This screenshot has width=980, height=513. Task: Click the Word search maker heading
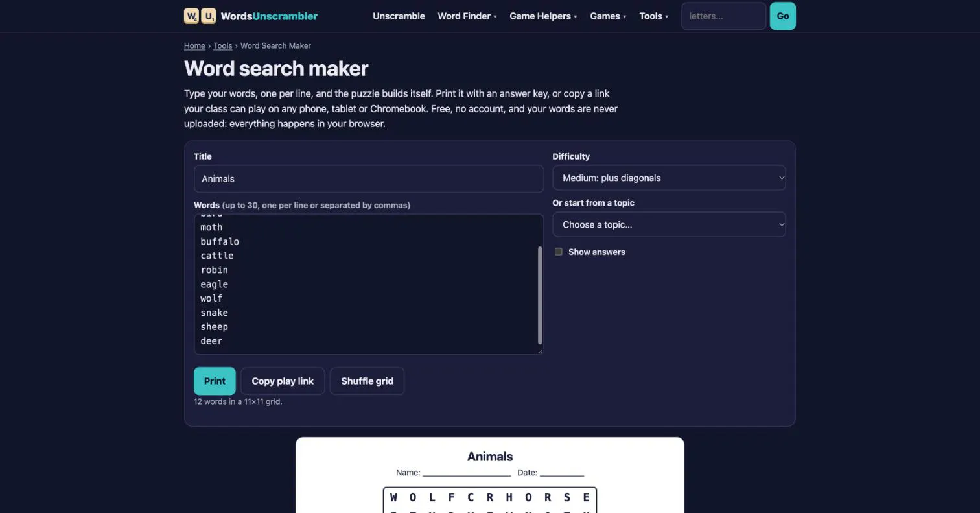coord(276,68)
